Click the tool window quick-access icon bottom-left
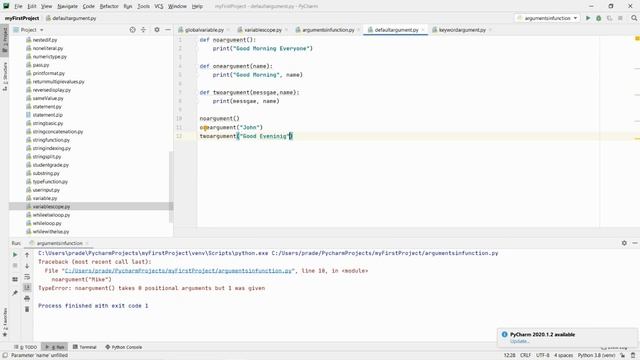 pyautogui.click(x=5, y=356)
